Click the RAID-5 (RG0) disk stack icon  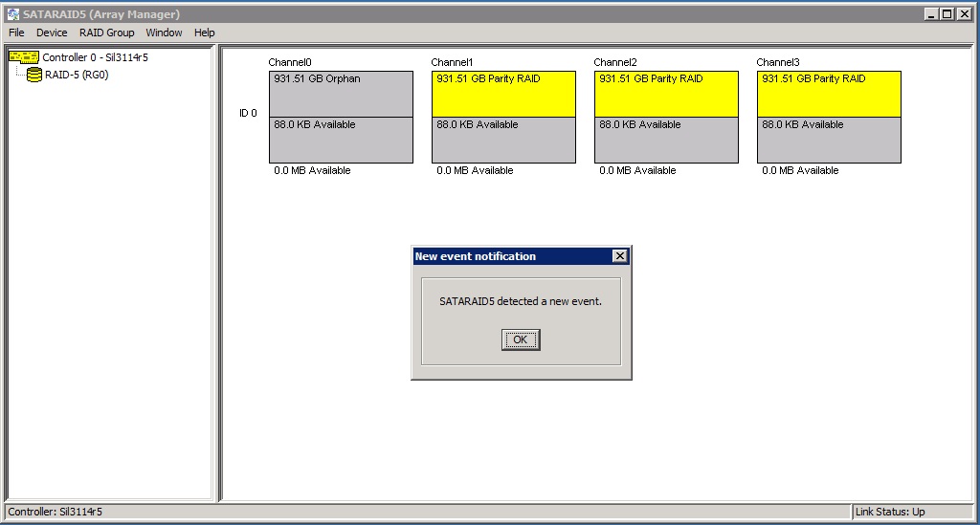[x=34, y=75]
